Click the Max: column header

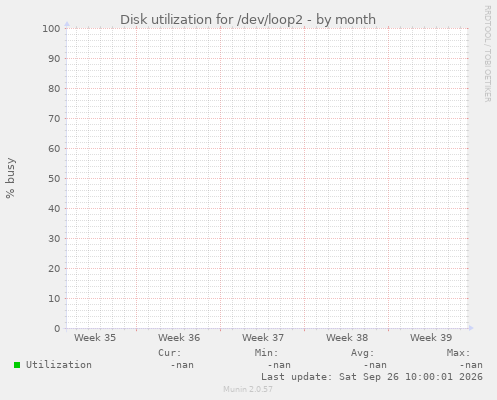point(459,353)
